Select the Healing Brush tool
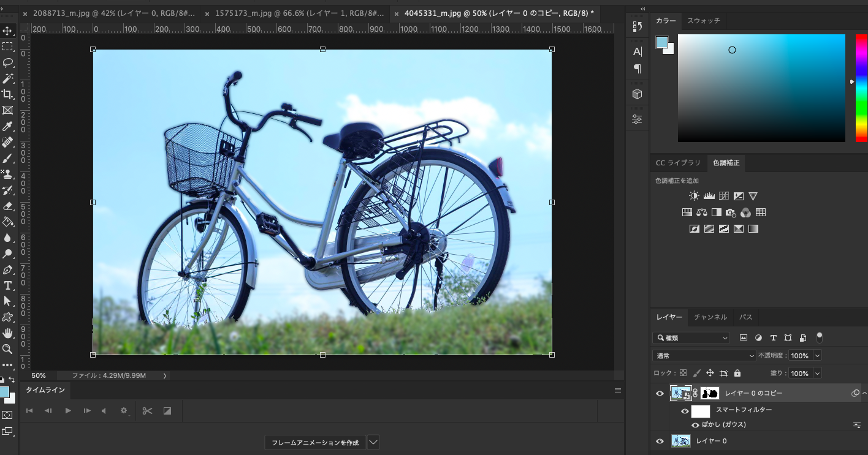This screenshot has width=868, height=455. click(7, 142)
